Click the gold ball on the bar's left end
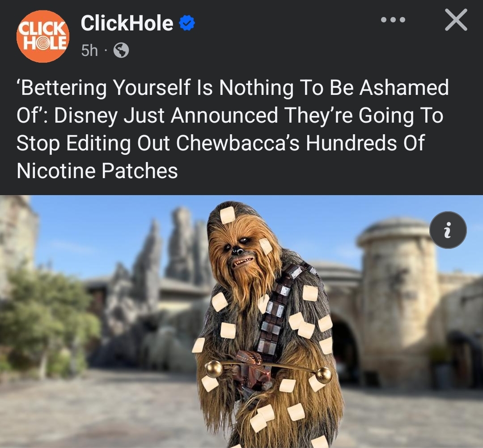 [x=214, y=368]
